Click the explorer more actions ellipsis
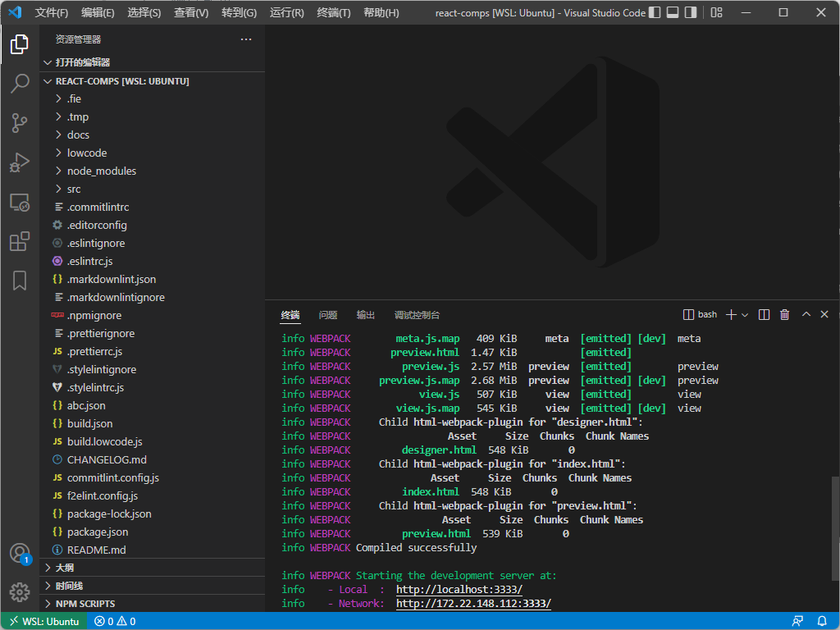Viewport: 840px width, 630px height. 246,39
